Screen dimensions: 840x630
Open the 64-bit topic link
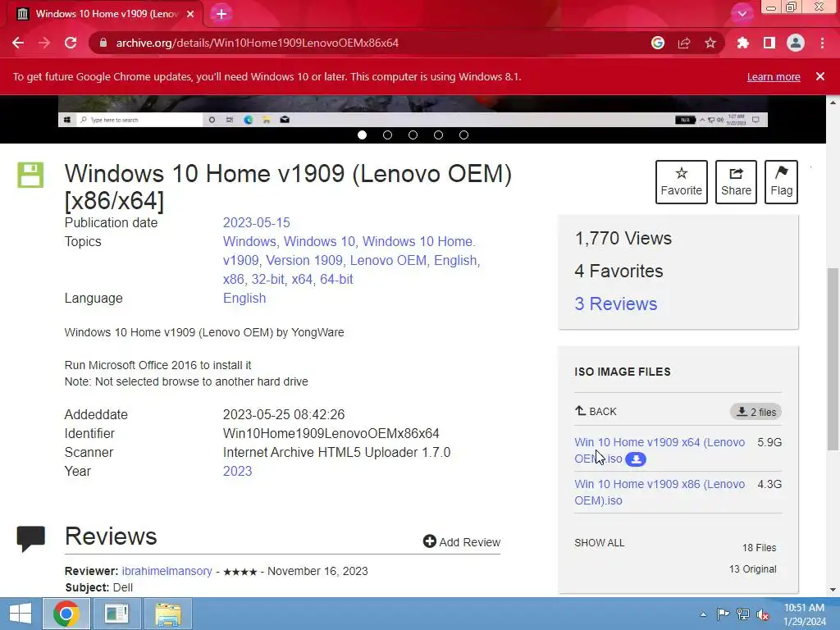336,279
